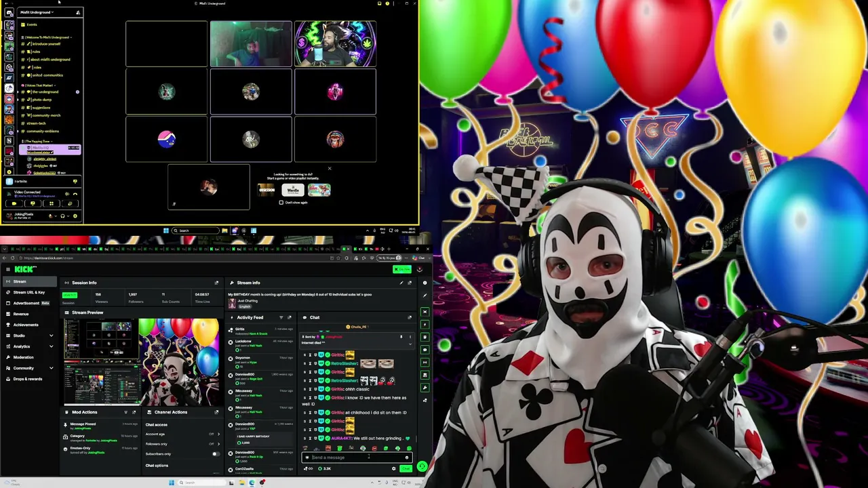Pop out the Chat panel
868x488 pixels.
pyautogui.click(x=410, y=317)
